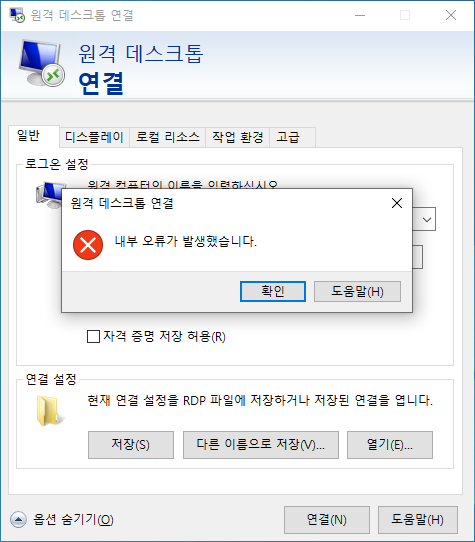Open a saved connection with 열기(E)
The height and width of the screenshot is (542, 475).
[x=390, y=445]
